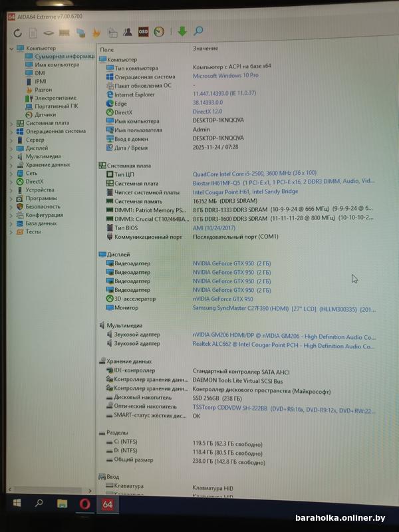Viewport: 399px width, 532px height.
Task: Click the memory module toolbar icon
Action: 64,33
